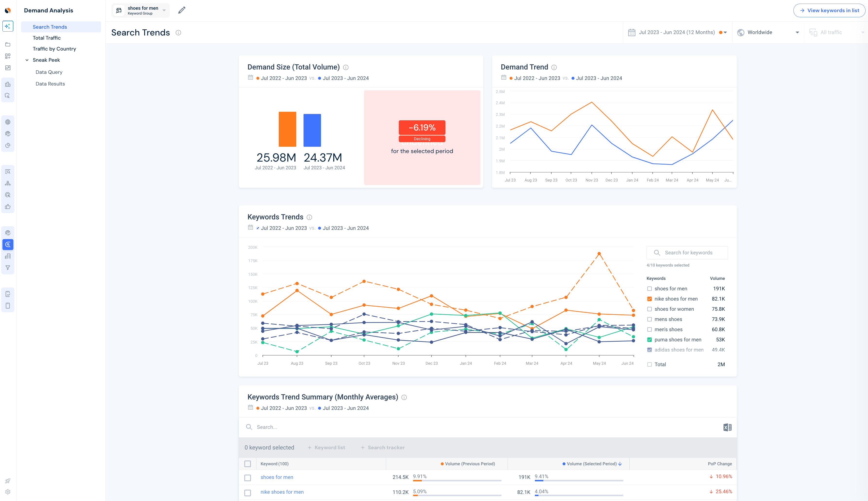Select Search Trends tab in sidebar
Viewport: 868px width, 501px height.
[50, 26]
